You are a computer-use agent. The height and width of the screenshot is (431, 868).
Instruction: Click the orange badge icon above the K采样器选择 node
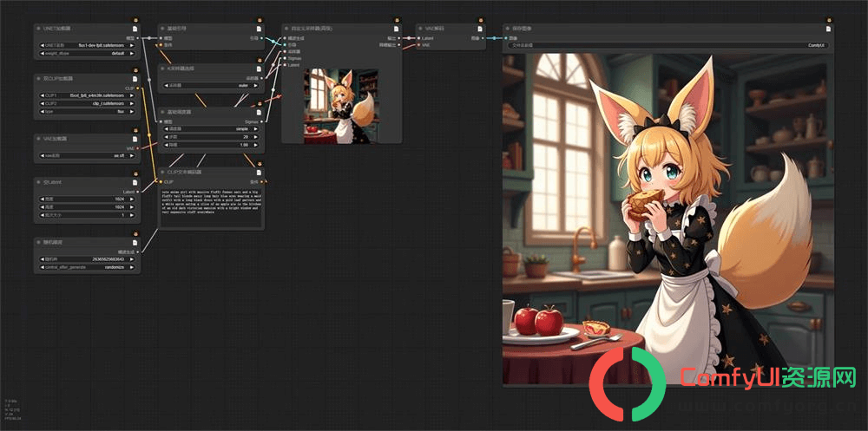coord(260,61)
